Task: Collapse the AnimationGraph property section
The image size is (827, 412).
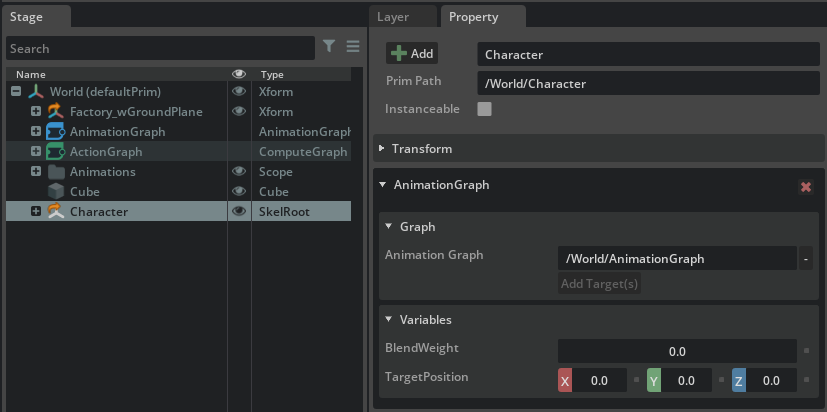Action: [x=382, y=185]
